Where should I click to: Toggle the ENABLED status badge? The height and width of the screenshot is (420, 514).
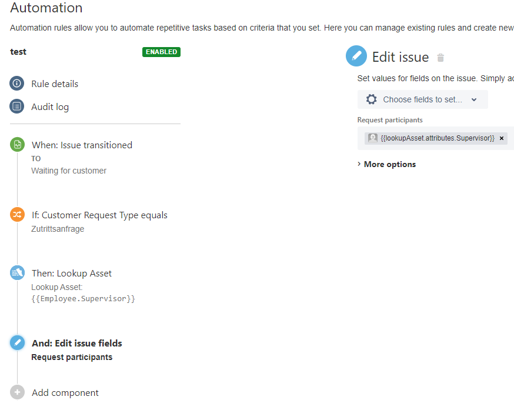(x=161, y=52)
